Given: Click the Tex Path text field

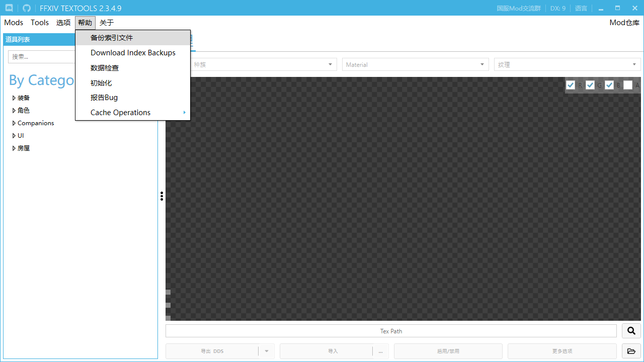Looking at the screenshot, I should pos(391,331).
